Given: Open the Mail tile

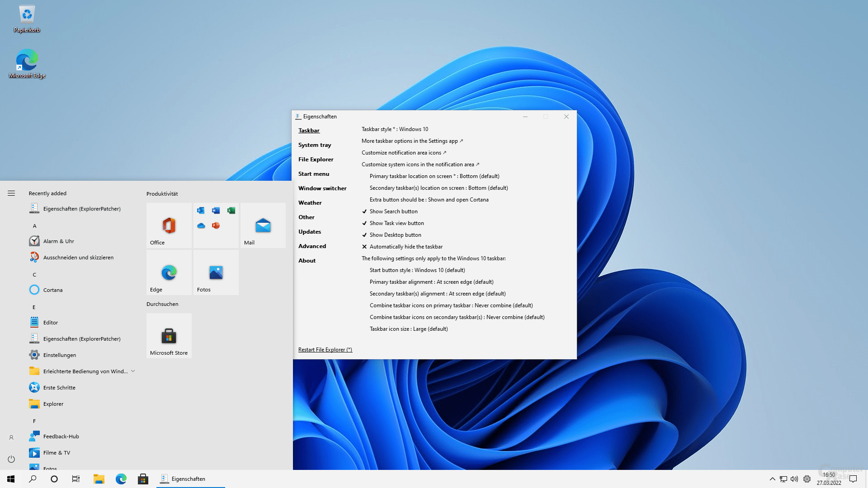Looking at the screenshot, I should [x=263, y=225].
